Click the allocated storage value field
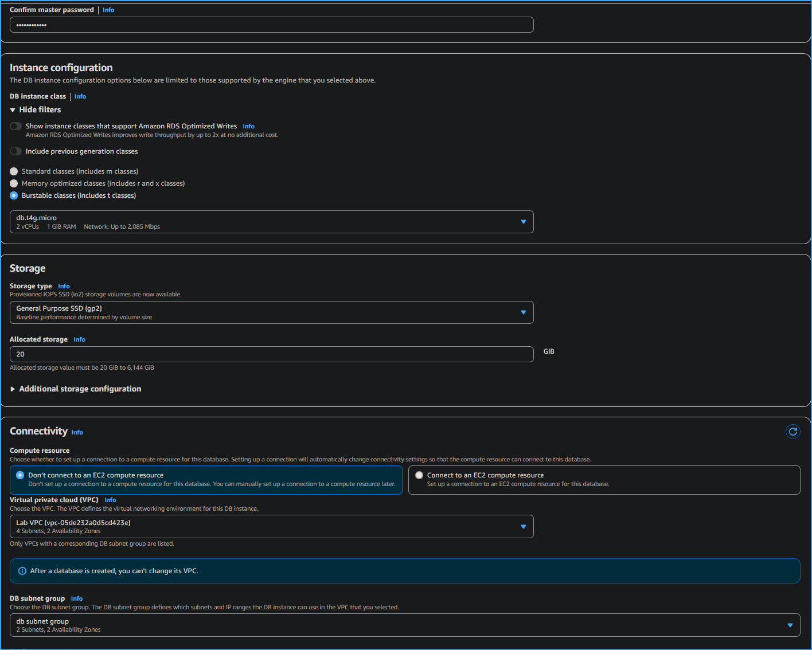 [x=271, y=354]
